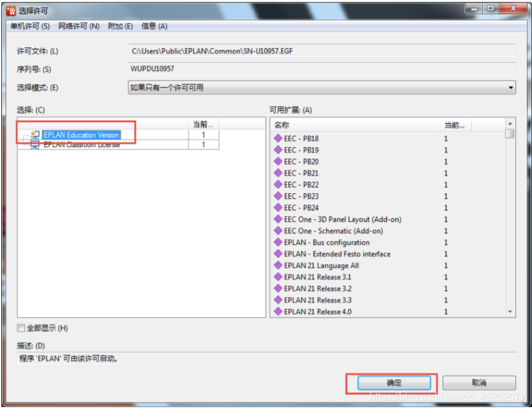Click diamond icon for EPLAN - Bus configuration
The image size is (532, 409).
[x=278, y=242]
